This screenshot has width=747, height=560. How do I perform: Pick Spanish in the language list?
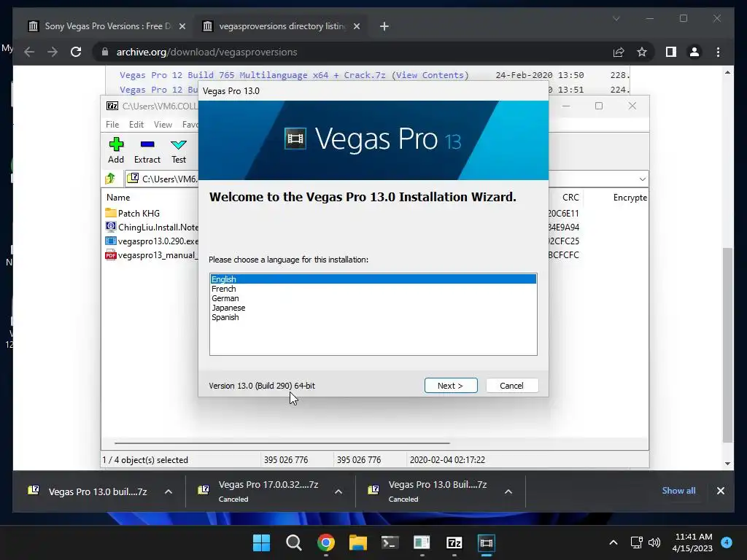tap(373, 317)
